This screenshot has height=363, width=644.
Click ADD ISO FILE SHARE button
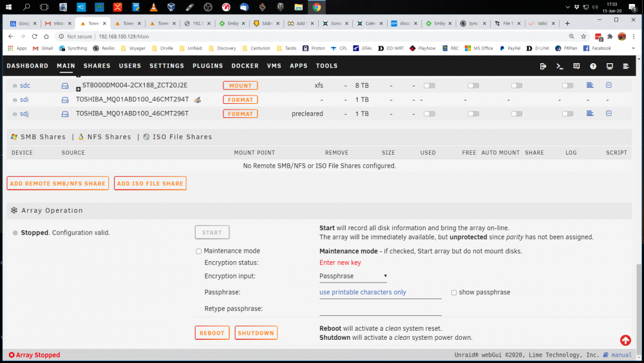click(x=150, y=183)
